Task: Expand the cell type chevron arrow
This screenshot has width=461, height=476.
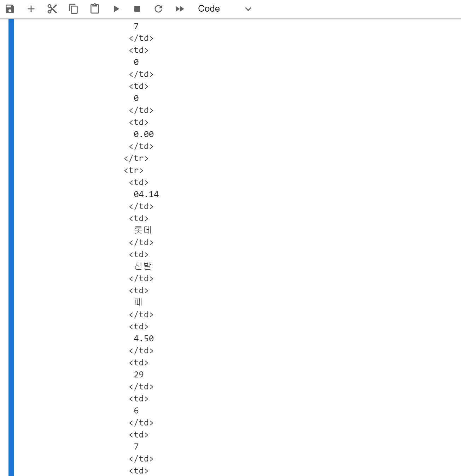Action: click(x=248, y=9)
